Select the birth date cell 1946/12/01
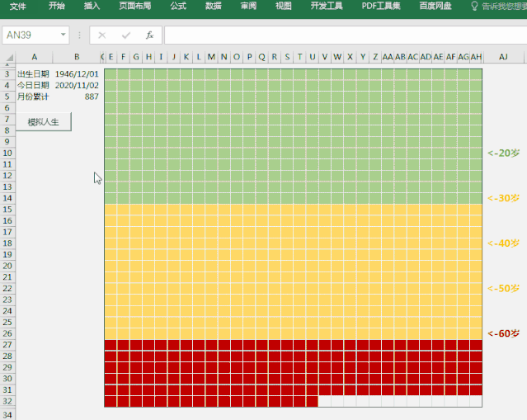Screen dimensions: 527x420 click(77, 74)
